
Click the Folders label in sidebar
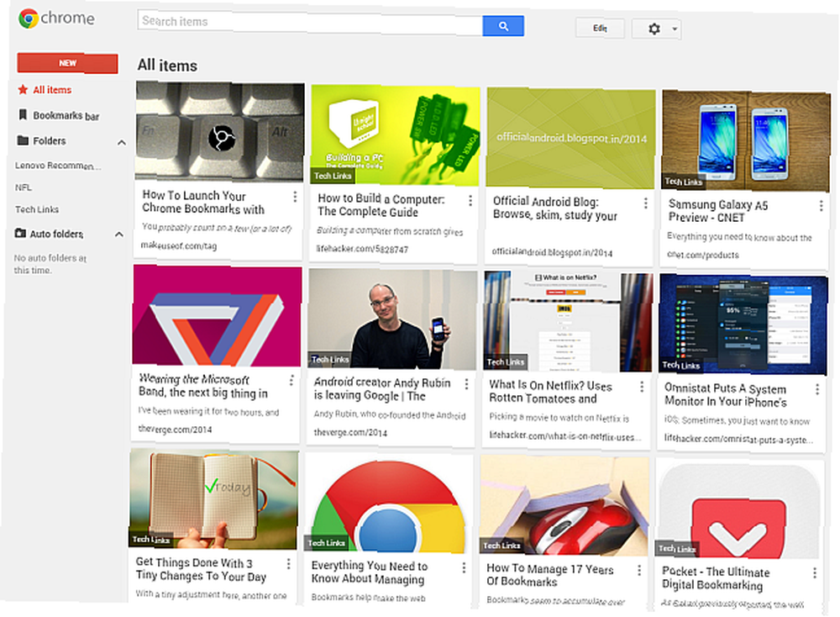[50, 141]
